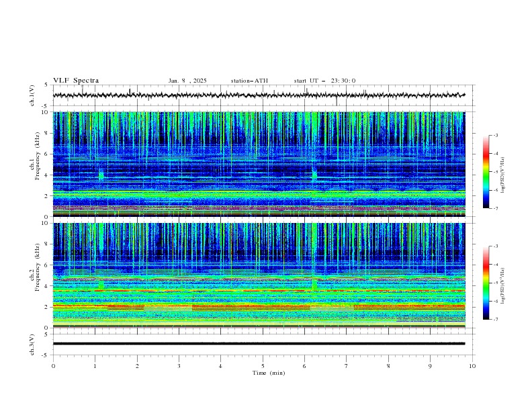The image size is (532, 411).
Task: Click the "-5" tick of ch.1(V) axis
Action: 45,106
